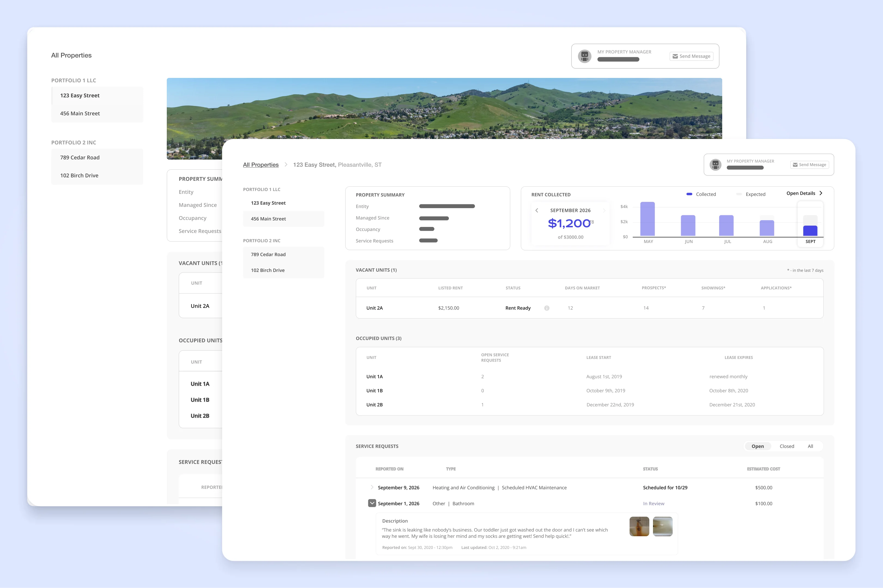Click Unit 1A in occupied units table
Screen dimensions: 883x588
coord(374,377)
